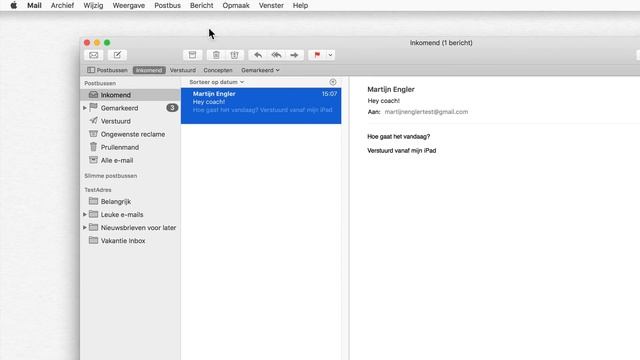Open Ongewenste reclame mailbox
This screenshot has width=640, height=360.
[x=130, y=134]
